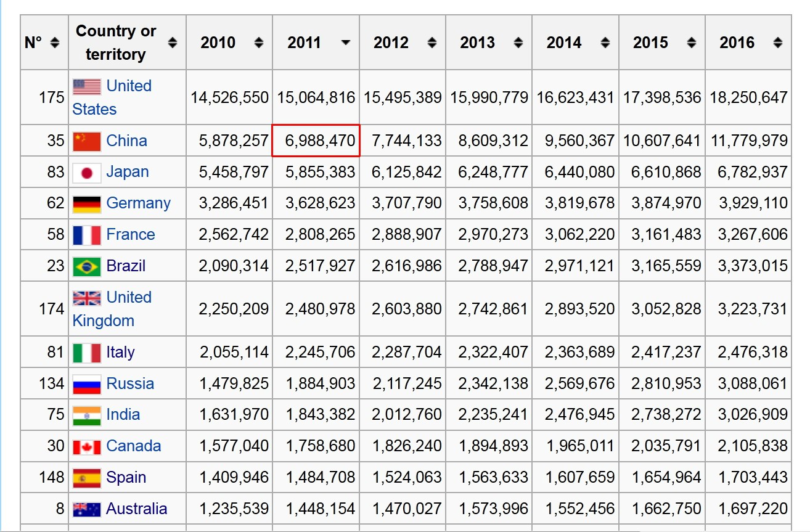The width and height of the screenshot is (810, 532).
Task: Click the Canada flag icon
Action: 87,447
